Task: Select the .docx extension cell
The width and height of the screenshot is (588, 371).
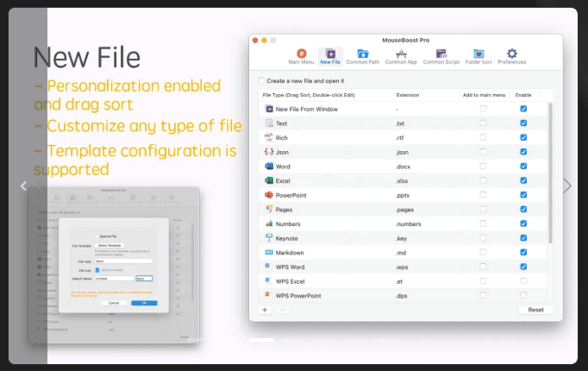Action: pyautogui.click(x=403, y=167)
